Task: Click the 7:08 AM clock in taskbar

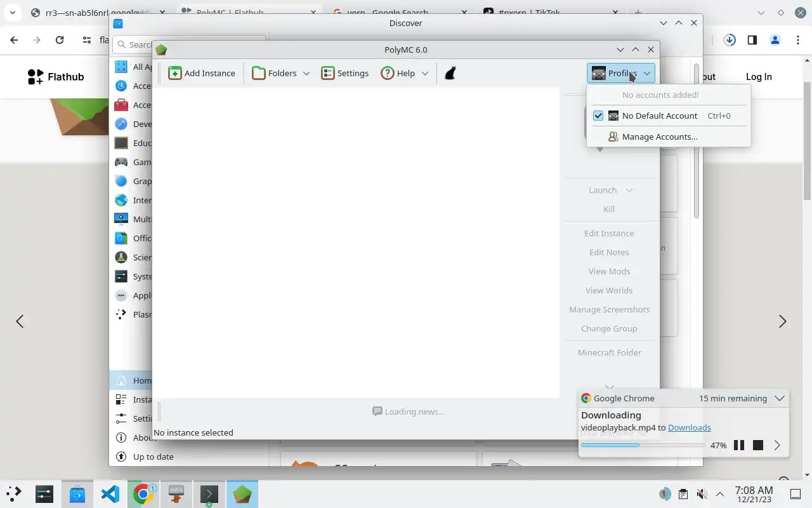Action: pyautogui.click(x=754, y=493)
